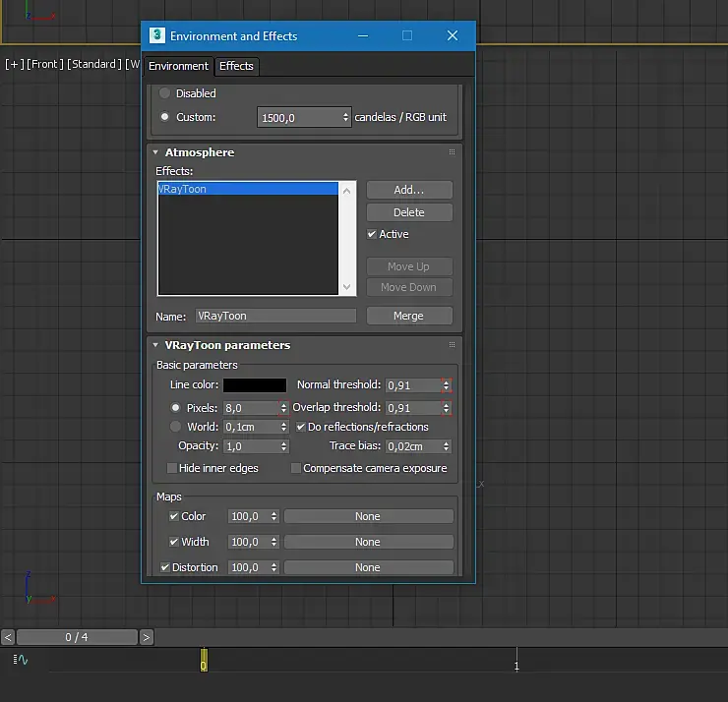Toggle the Active checkbox for the effect
This screenshot has width=728, height=702.
tap(372, 234)
